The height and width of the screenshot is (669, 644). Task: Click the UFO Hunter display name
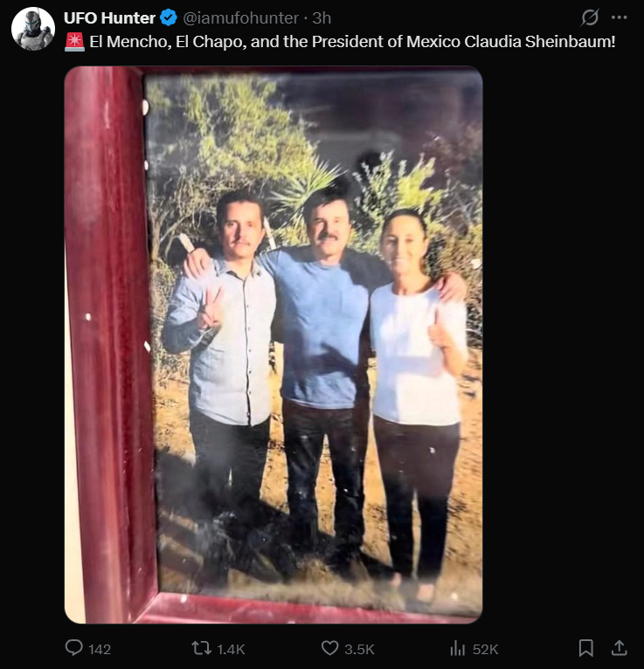point(109,18)
